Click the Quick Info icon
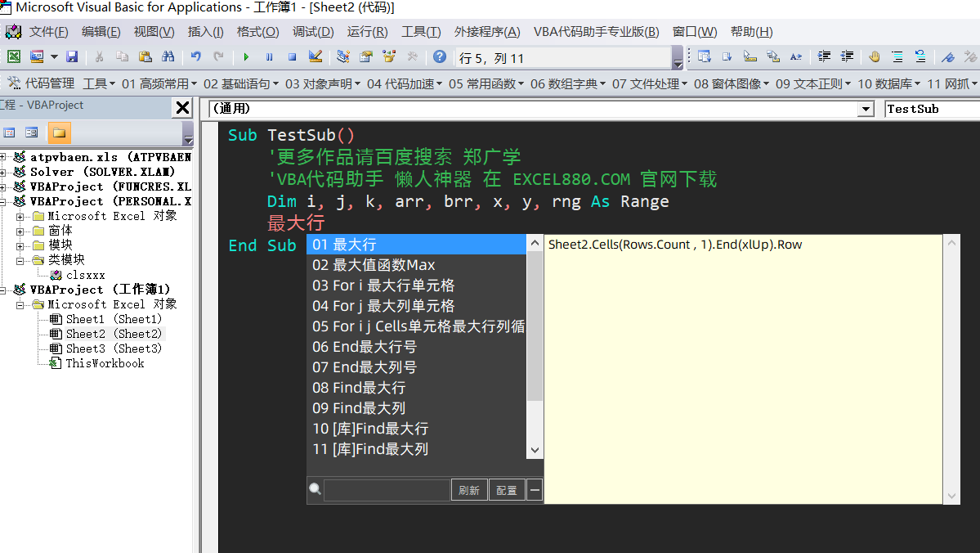This screenshot has width=980, height=553. [x=750, y=57]
